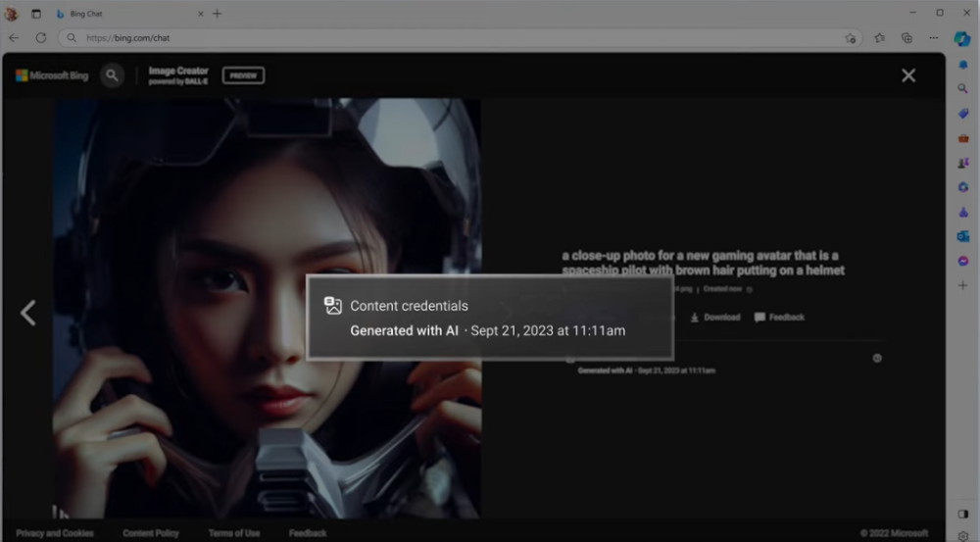Open the footer Feedback link
The width and height of the screenshot is (980, 542).
308,533
